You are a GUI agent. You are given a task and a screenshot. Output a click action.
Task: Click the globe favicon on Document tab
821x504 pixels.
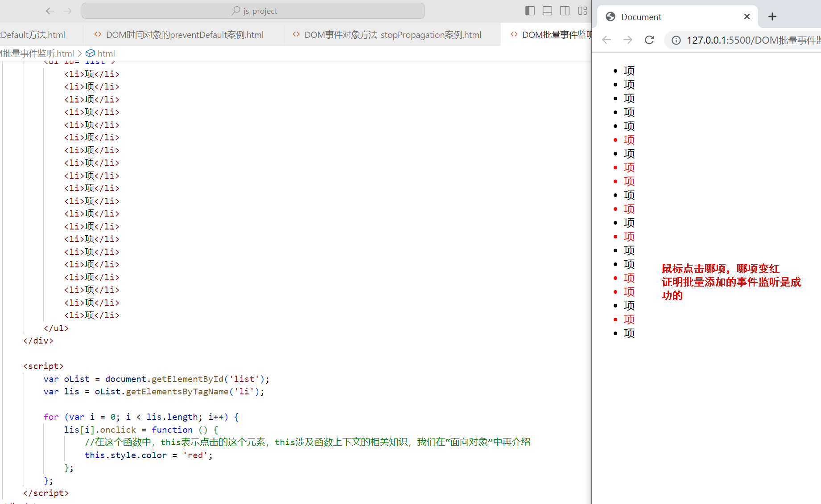click(611, 17)
